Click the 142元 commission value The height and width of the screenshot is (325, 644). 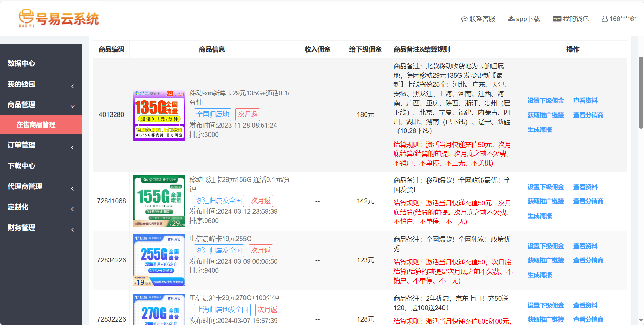[x=366, y=201]
